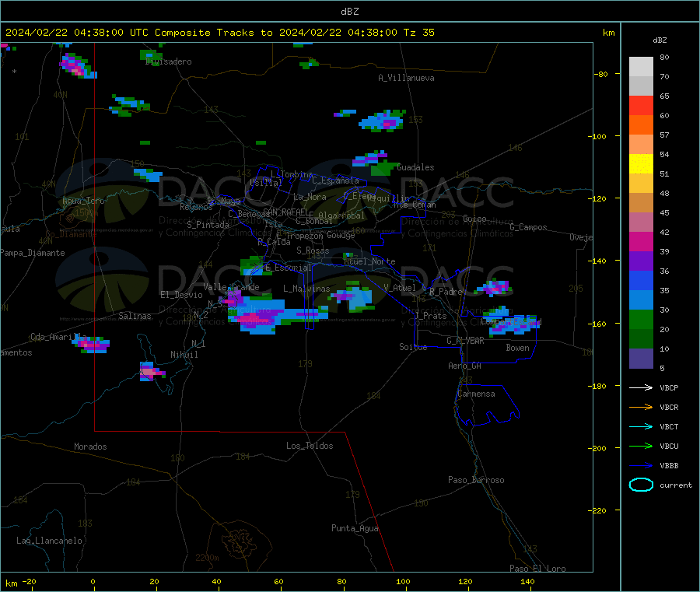Click the Paso_El_Loro label
Screen dimensions: 700x592
(537, 569)
